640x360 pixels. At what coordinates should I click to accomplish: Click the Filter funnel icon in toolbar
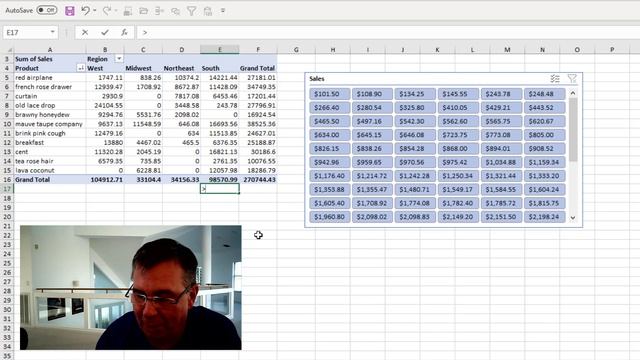coord(191,11)
